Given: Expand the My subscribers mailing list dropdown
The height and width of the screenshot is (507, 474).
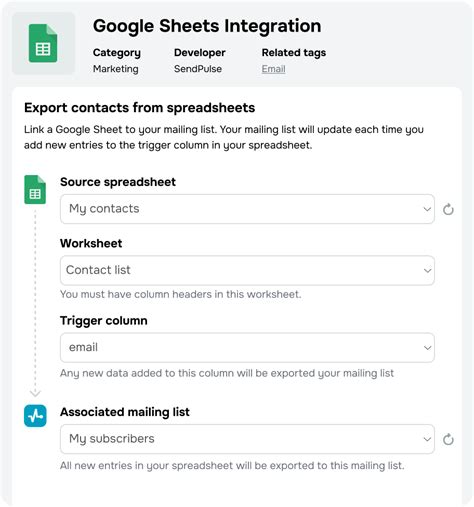Looking at the screenshot, I should coord(247,439).
